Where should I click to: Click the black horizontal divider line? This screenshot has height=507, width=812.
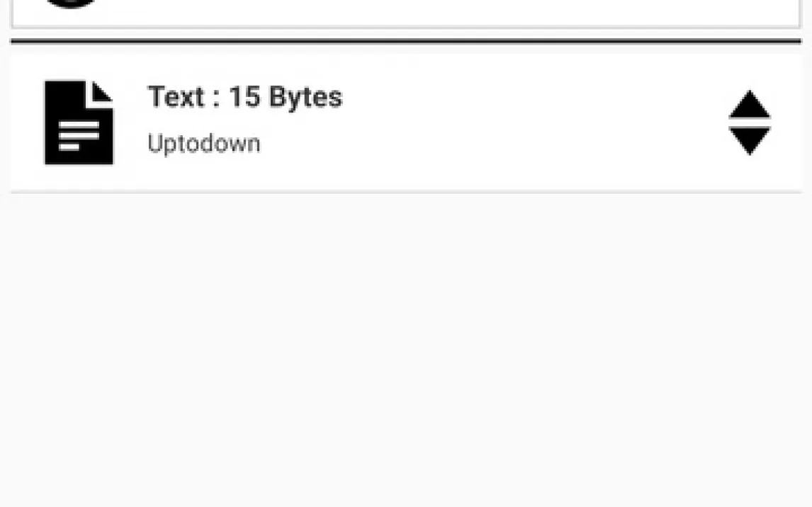(x=405, y=41)
